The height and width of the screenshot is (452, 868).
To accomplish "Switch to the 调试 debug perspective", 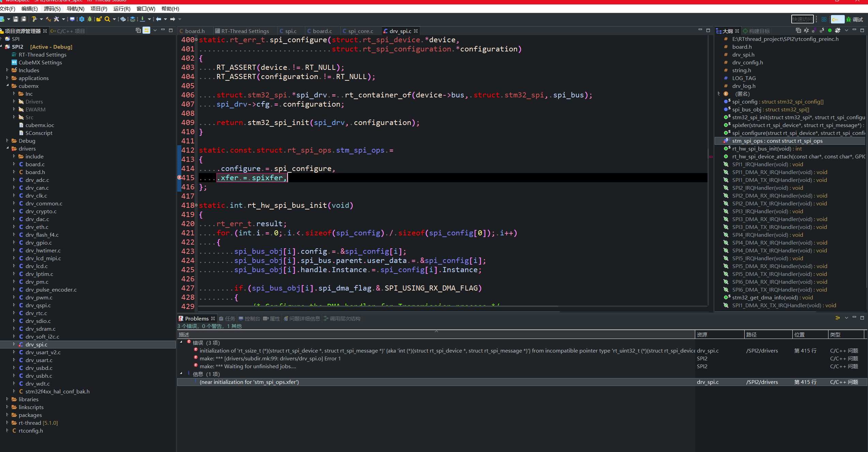I will 855,19.
